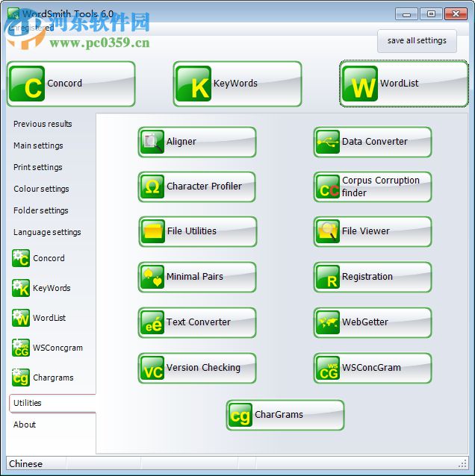Launch Concord via its label text
The height and width of the screenshot is (476, 475).
[x=64, y=83]
